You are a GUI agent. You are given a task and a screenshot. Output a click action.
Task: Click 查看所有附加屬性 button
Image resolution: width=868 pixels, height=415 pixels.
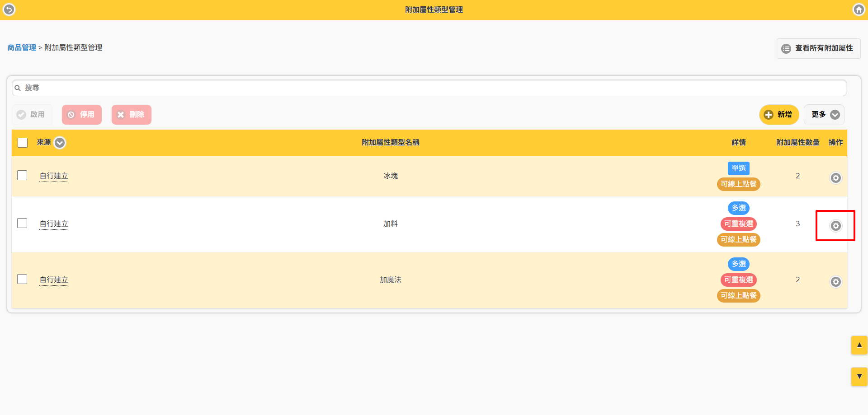pyautogui.click(x=818, y=48)
